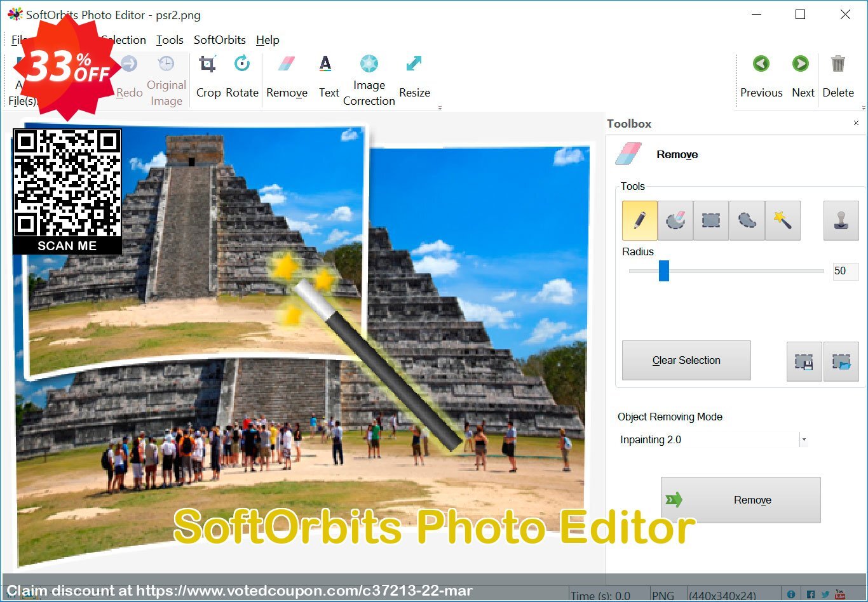Click the Clear Selection button

[x=686, y=360]
